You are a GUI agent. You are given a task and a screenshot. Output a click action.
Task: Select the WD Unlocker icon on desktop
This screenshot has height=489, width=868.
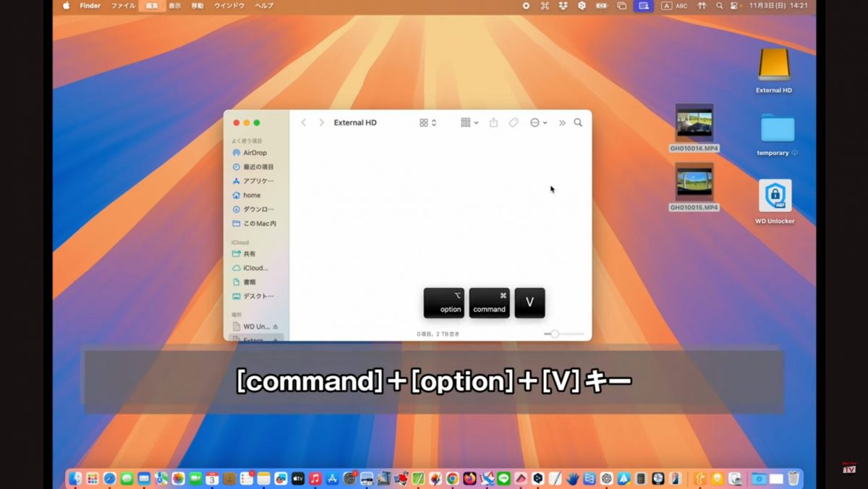pos(775,202)
